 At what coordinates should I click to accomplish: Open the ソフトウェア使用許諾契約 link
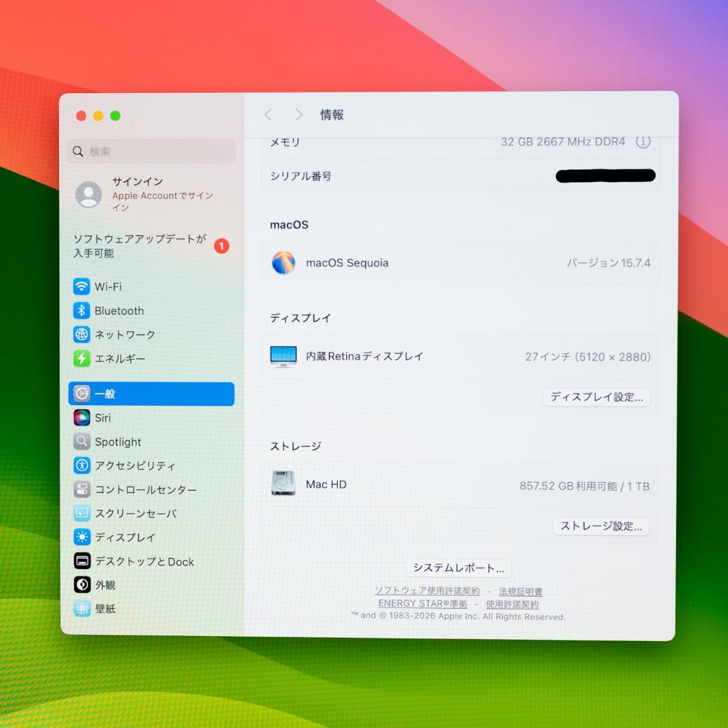(428, 591)
